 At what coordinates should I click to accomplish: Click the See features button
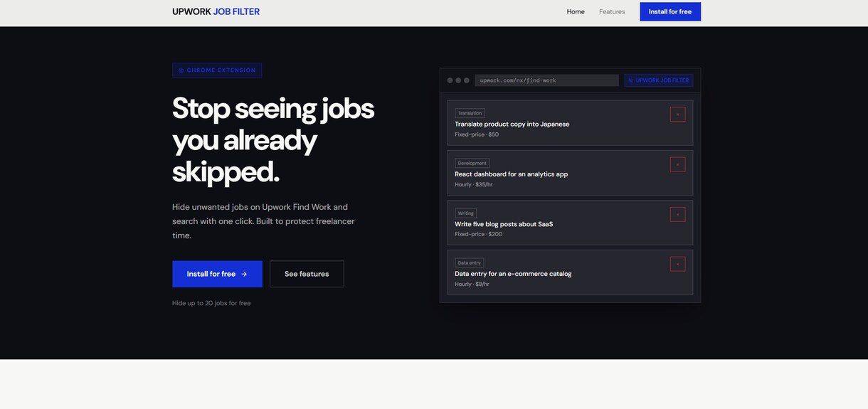pyautogui.click(x=307, y=274)
